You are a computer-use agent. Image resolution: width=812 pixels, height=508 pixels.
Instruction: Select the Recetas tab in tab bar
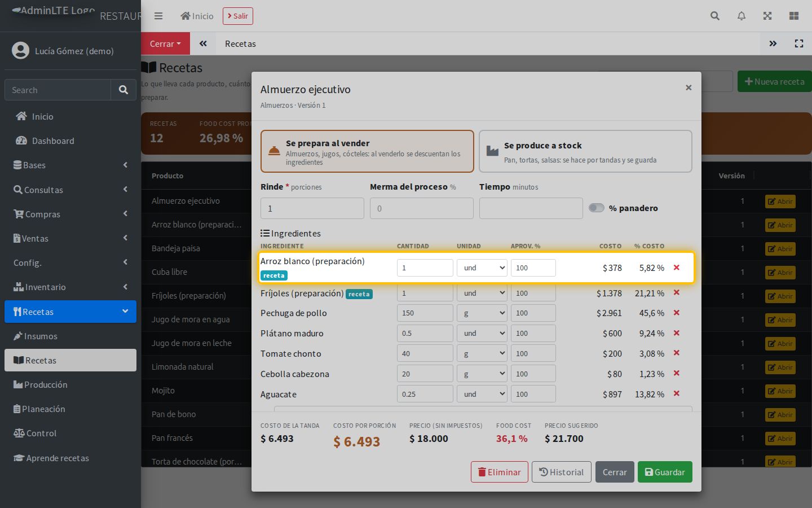tap(240, 43)
